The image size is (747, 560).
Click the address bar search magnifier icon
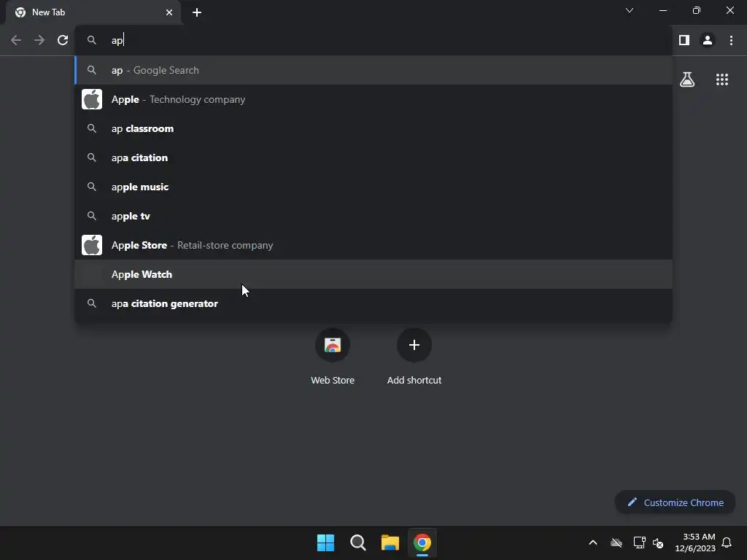(91, 40)
